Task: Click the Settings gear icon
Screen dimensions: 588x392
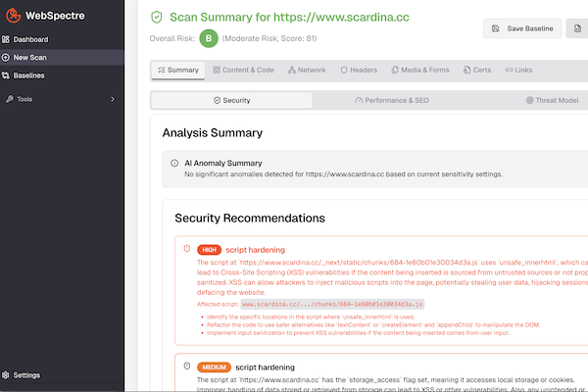Action: pos(5,375)
